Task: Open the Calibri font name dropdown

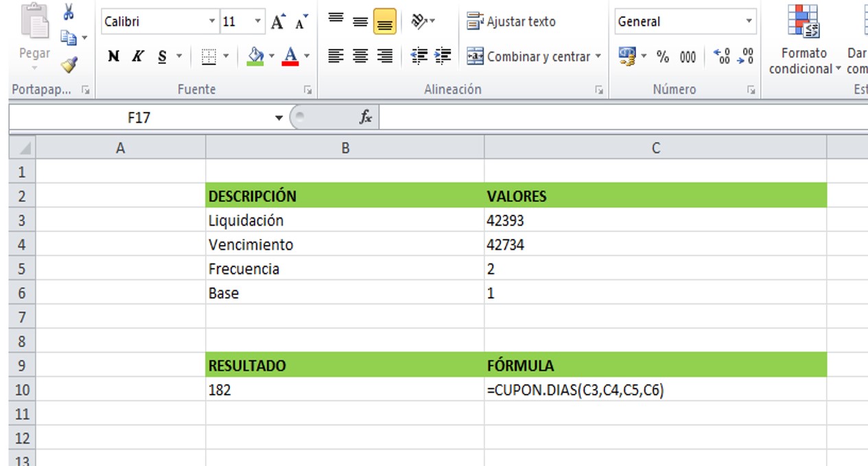Action: pyautogui.click(x=212, y=22)
